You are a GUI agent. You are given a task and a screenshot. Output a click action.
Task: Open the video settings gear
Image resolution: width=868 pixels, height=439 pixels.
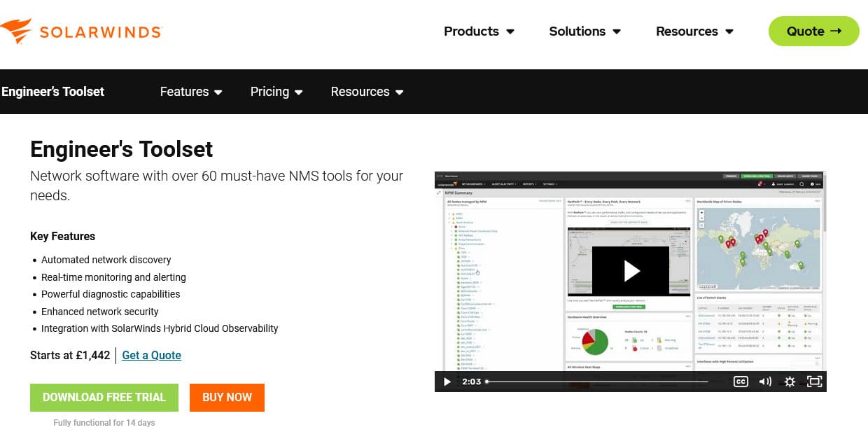click(790, 382)
